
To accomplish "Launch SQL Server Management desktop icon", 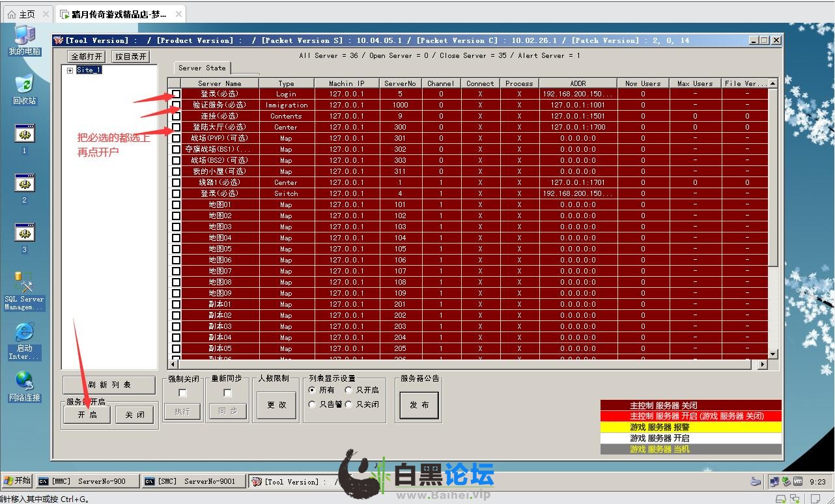I will tap(24, 291).
